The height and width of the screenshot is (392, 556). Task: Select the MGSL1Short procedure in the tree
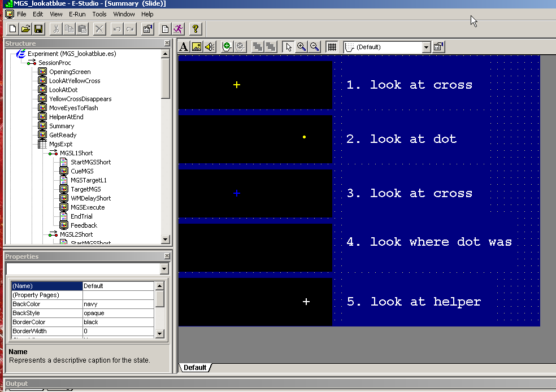click(76, 153)
